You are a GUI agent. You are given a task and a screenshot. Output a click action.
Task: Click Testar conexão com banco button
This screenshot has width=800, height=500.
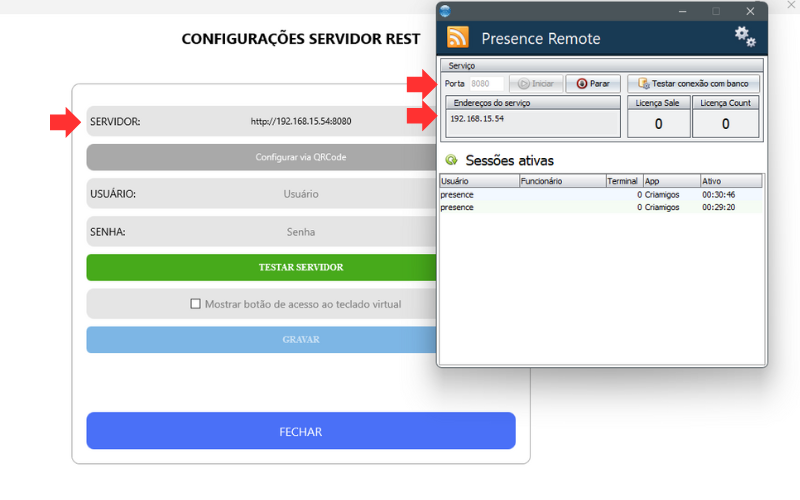tap(693, 84)
